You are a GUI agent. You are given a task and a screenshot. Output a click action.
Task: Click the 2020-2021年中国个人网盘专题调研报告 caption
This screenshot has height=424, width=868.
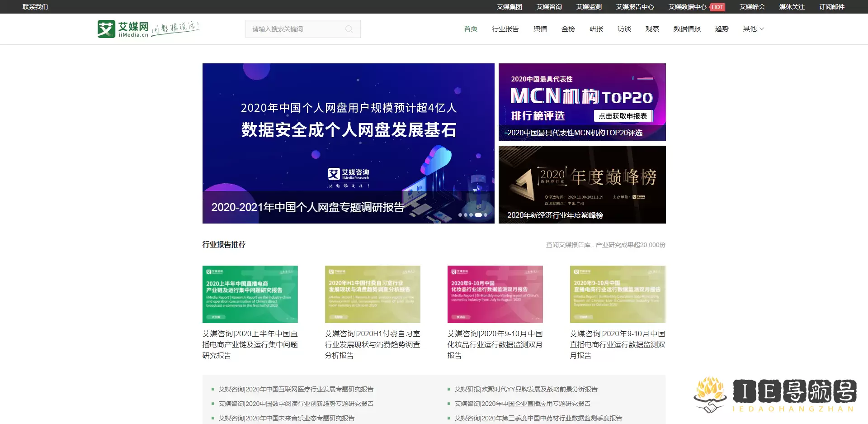point(308,207)
